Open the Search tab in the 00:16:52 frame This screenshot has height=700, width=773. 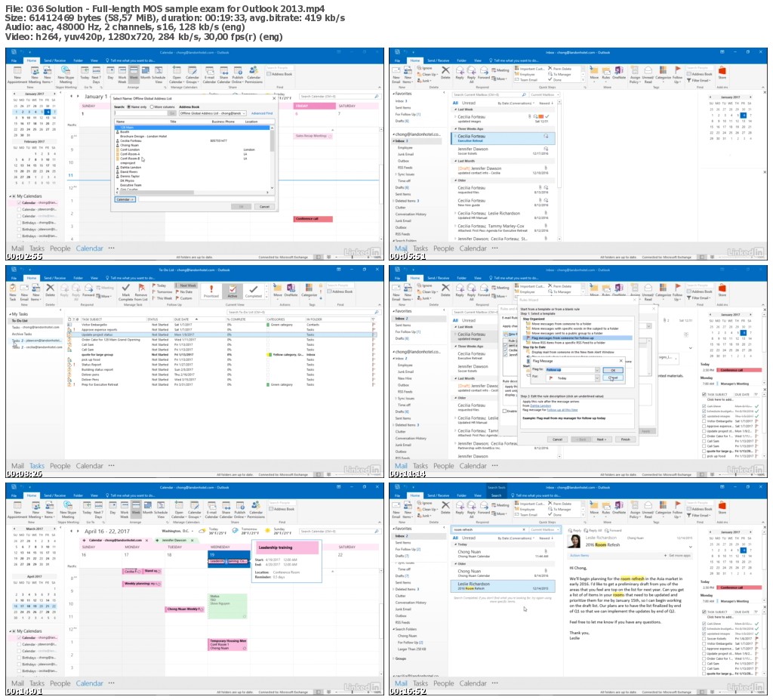(x=497, y=495)
